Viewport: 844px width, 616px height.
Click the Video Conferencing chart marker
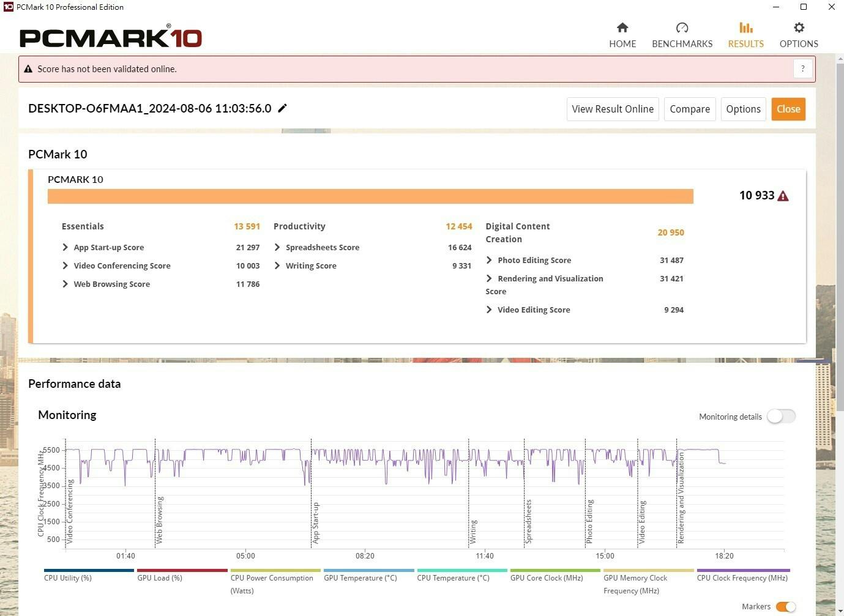click(x=70, y=511)
